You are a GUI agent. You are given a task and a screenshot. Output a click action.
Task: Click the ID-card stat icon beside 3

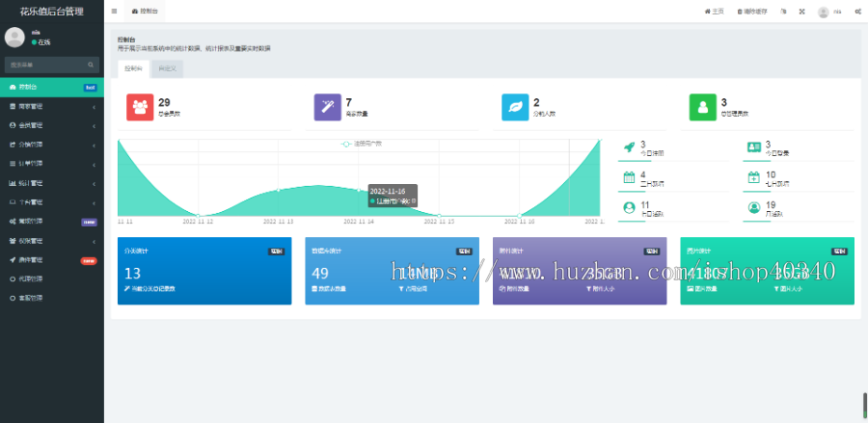(754, 147)
